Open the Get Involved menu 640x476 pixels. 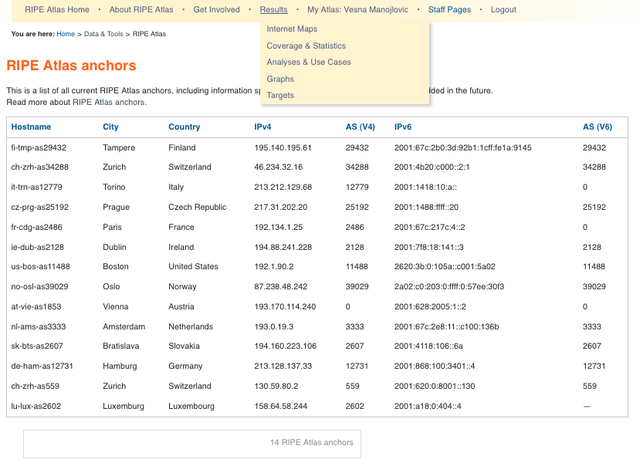click(216, 9)
